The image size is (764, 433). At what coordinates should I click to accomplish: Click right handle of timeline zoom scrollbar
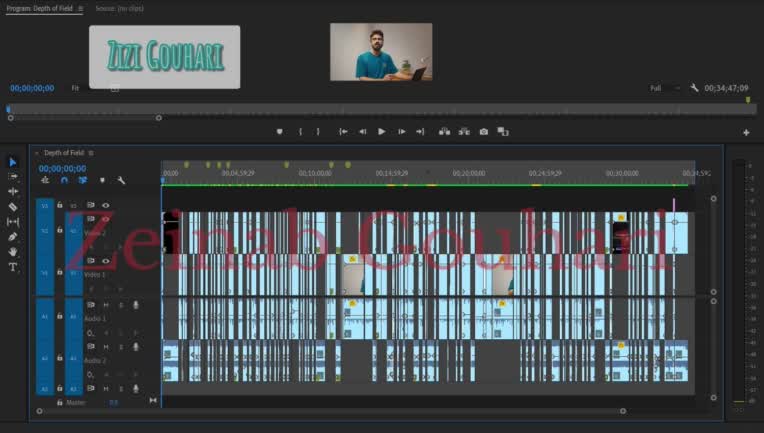tap(623, 411)
